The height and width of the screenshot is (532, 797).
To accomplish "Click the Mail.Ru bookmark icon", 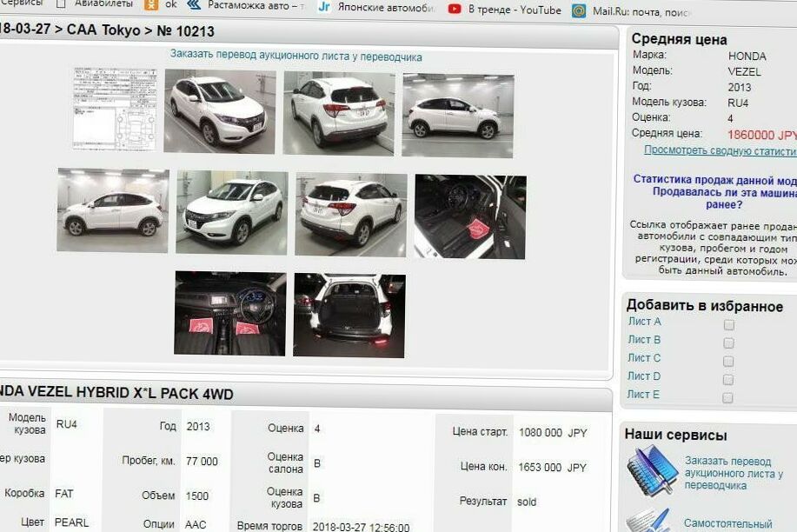I will point(579,10).
